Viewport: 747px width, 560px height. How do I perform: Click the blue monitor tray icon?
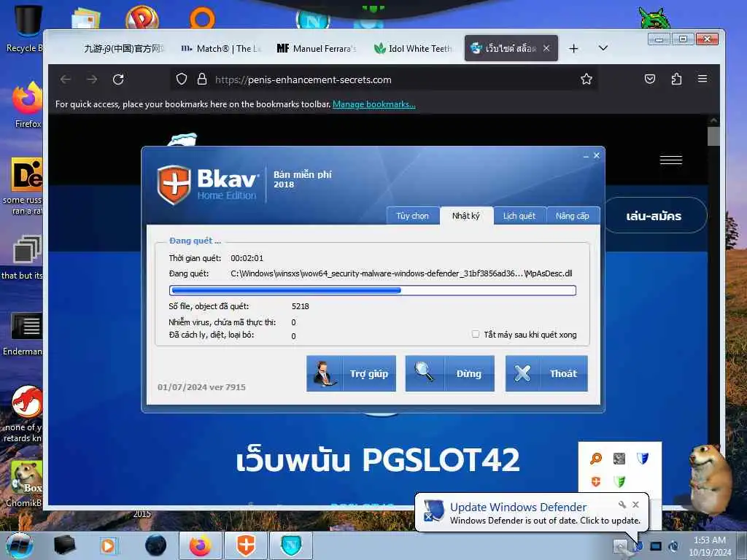[656, 546]
